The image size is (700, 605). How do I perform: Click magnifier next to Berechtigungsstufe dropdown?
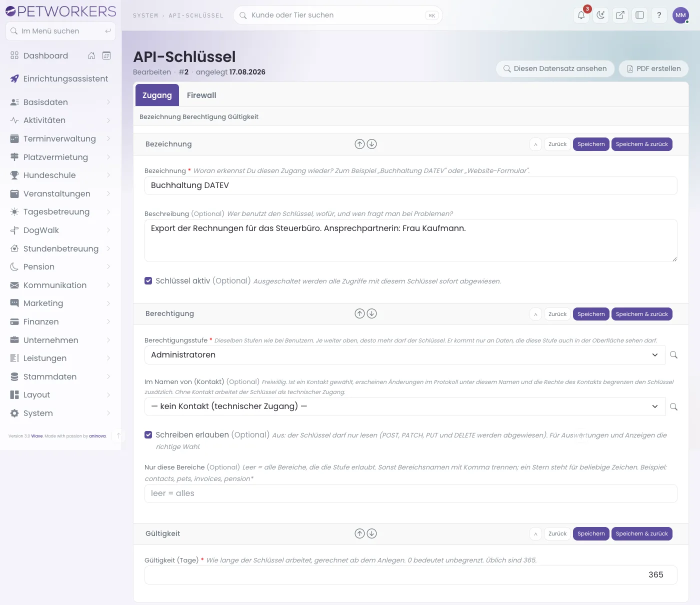[x=673, y=355]
